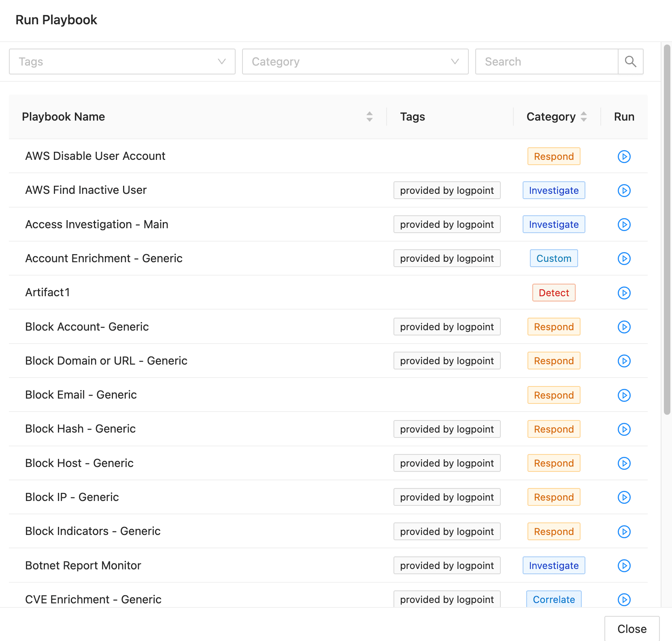The image size is (672, 641).
Task: Sort the table by Category column
Action: pyautogui.click(x=583, y=117)
